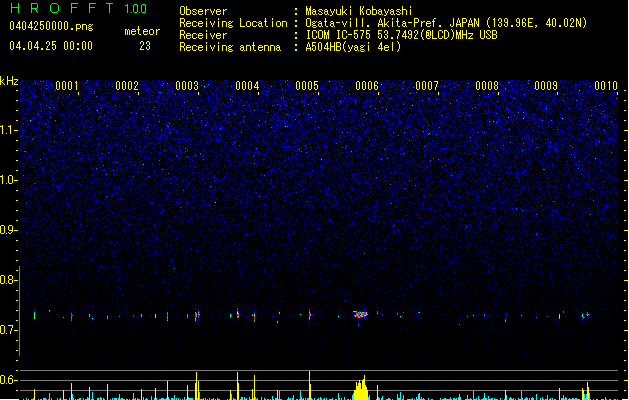Viewport: 629px width, 400px height.
Task: Click the A504HB(yagi 4el) antenna text
Action: coord(353,47)
